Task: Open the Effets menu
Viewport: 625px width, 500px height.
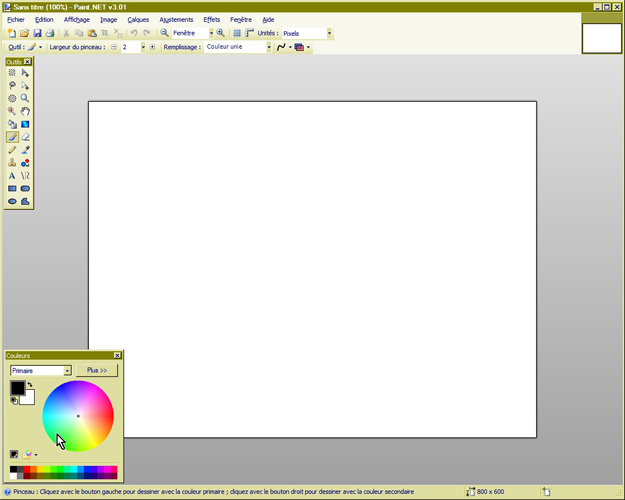Action: (x=211, y=19)
